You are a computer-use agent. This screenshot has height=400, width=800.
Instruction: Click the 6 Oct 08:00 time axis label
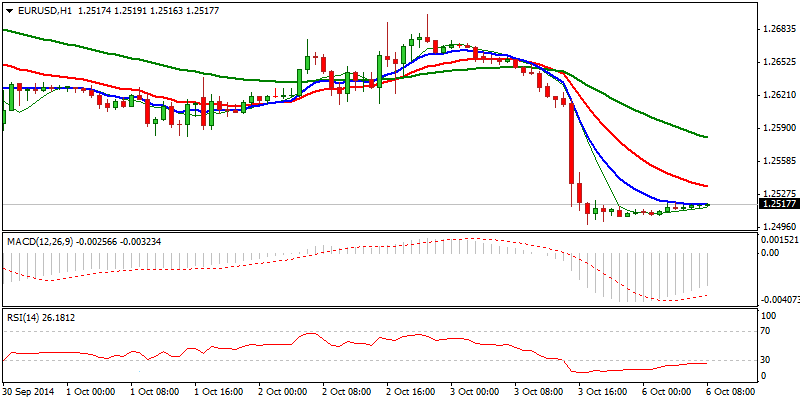[730, 392]
